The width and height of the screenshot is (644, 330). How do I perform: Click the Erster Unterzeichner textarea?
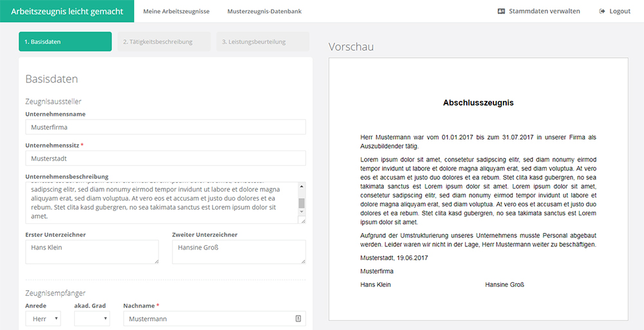tap(92, 252)
